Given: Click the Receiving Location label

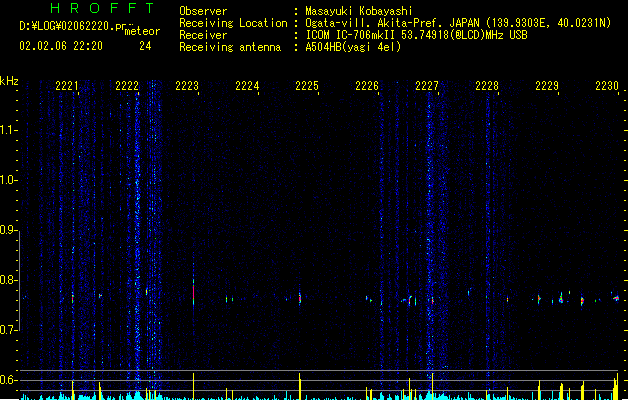Looking at the screenshot, I should coord(233,23).
